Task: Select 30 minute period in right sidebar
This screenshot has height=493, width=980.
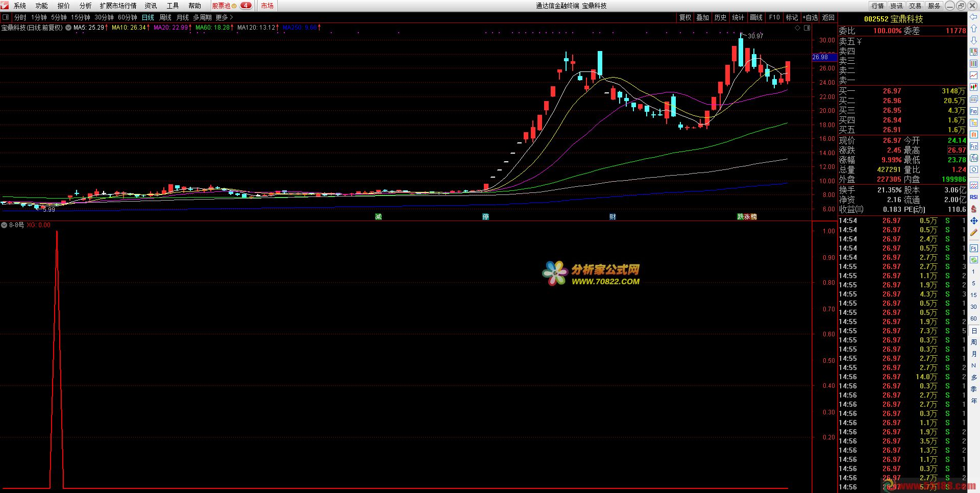Action: (973, 307)
